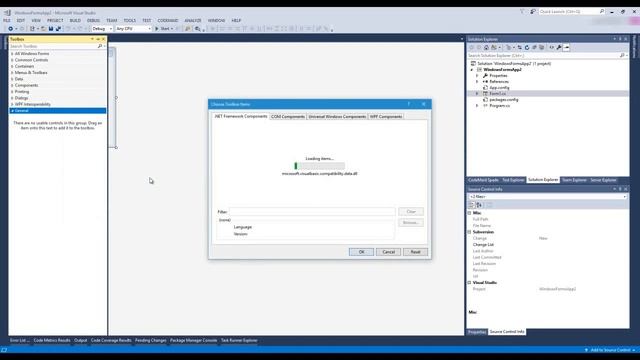
Task: Click magnifier icon in Toolbox search box
Action: click(x=100, y=46)
